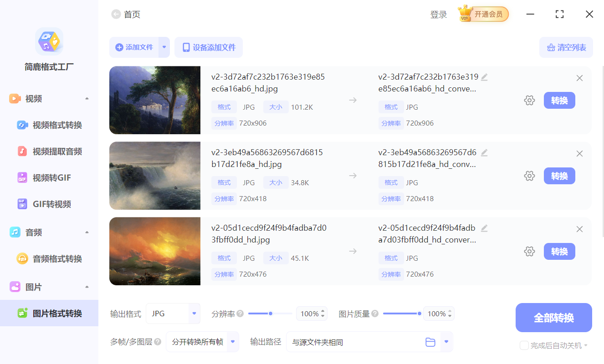The height and width of the screenshot is (364, 604).
Task: Click the help icon next to 多帧/多图层
Action: [158, 342]
